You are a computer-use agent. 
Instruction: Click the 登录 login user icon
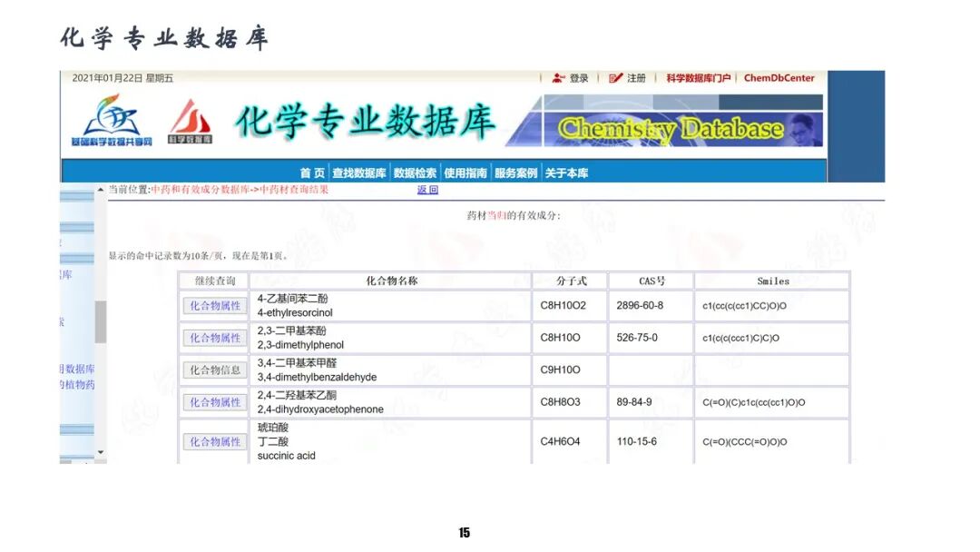coord(558,78)
